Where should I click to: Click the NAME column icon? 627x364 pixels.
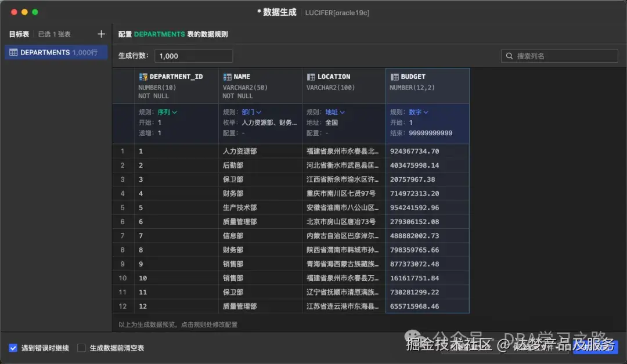(227, 77)
